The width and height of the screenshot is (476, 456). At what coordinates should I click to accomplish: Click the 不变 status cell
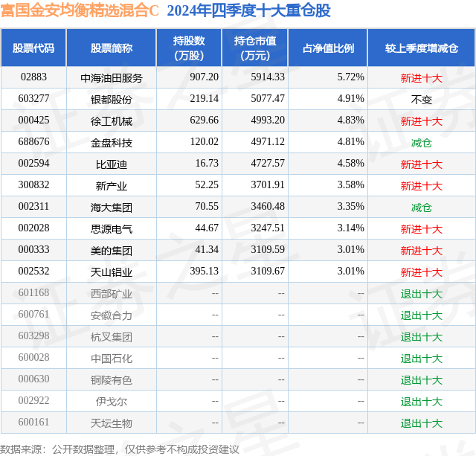pos(422,100)
